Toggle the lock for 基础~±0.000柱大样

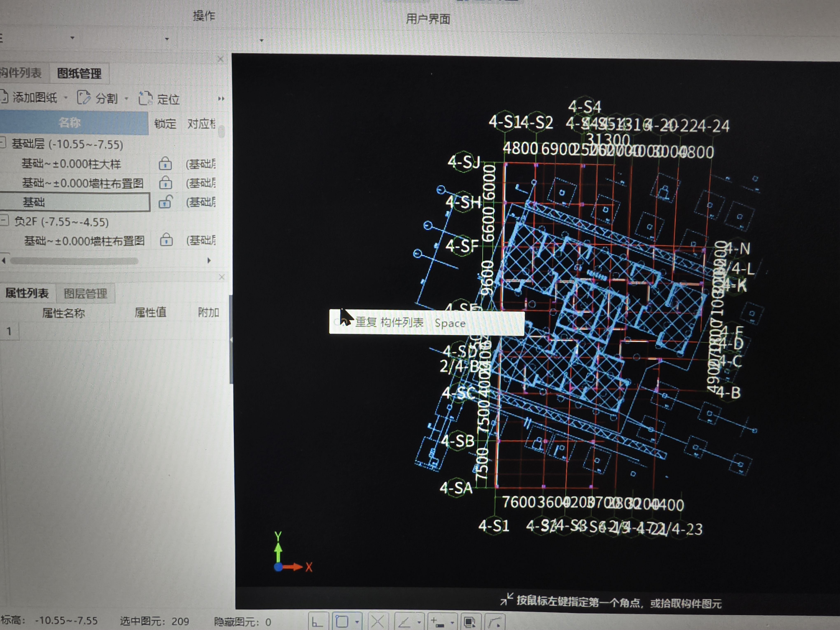coord(165,163)
